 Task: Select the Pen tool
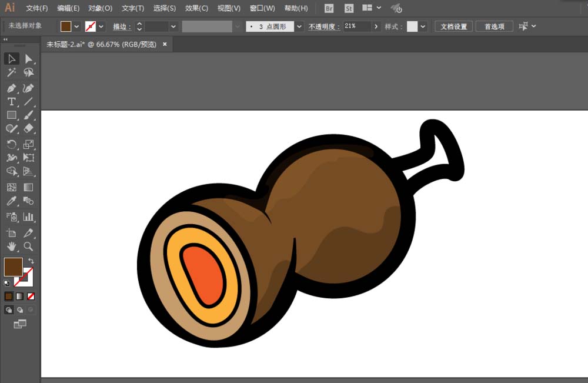pos(12,88)
